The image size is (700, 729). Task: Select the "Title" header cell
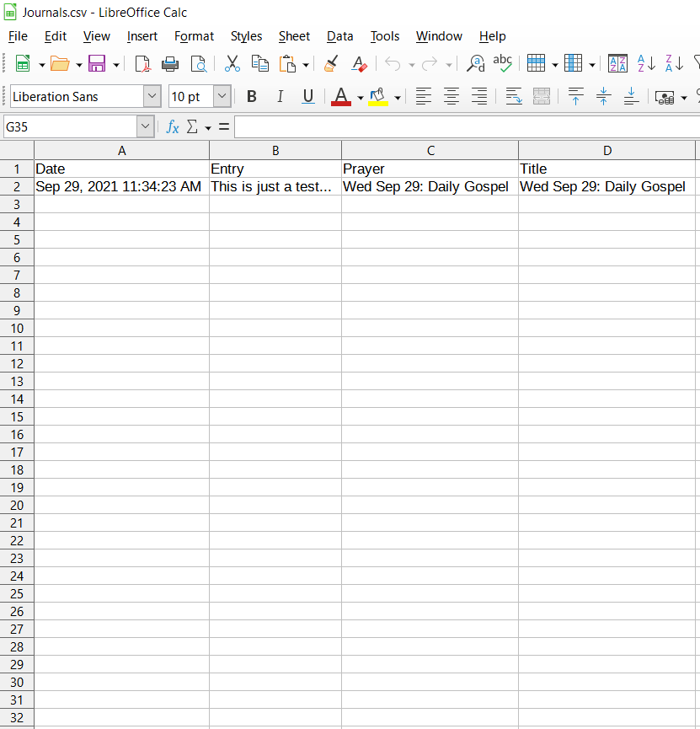pos(607,169)
